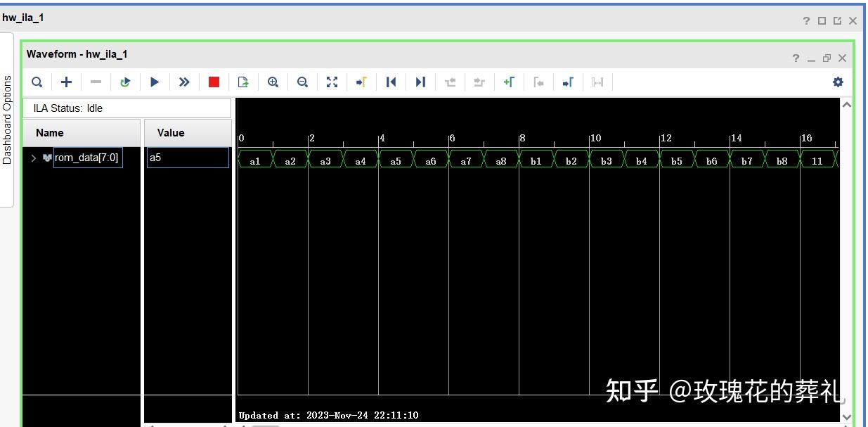Expand the rom_data[7:0] signal bits
The image size is (868, 427).
coord(32,158)
